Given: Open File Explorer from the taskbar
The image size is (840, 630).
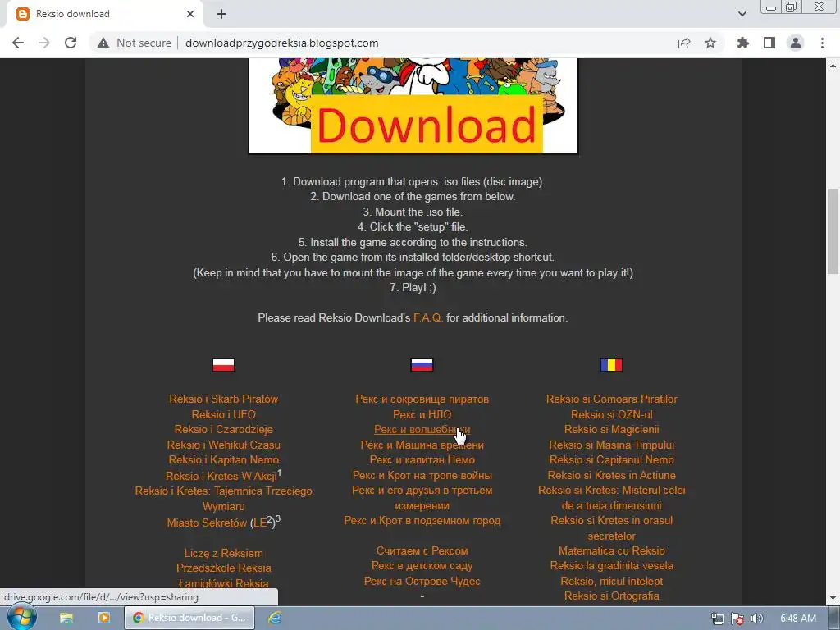Looking at the screenshot, I should tap(66, 618).
